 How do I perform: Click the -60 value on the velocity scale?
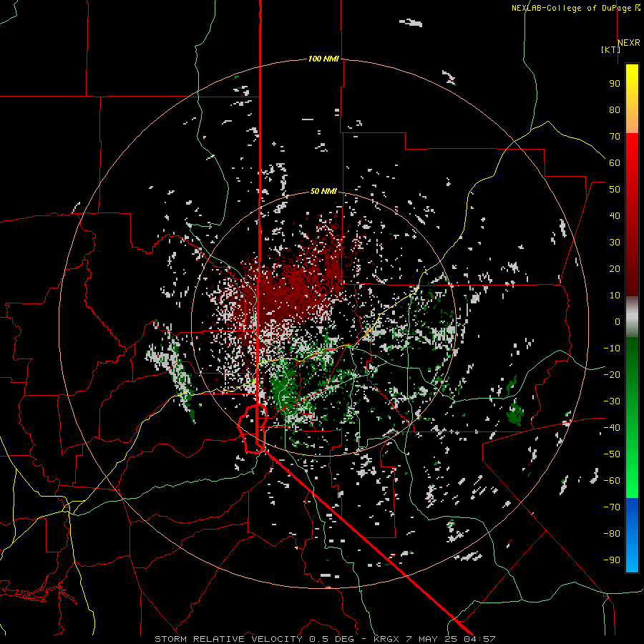pyautogui.click(x=612, y=481)
